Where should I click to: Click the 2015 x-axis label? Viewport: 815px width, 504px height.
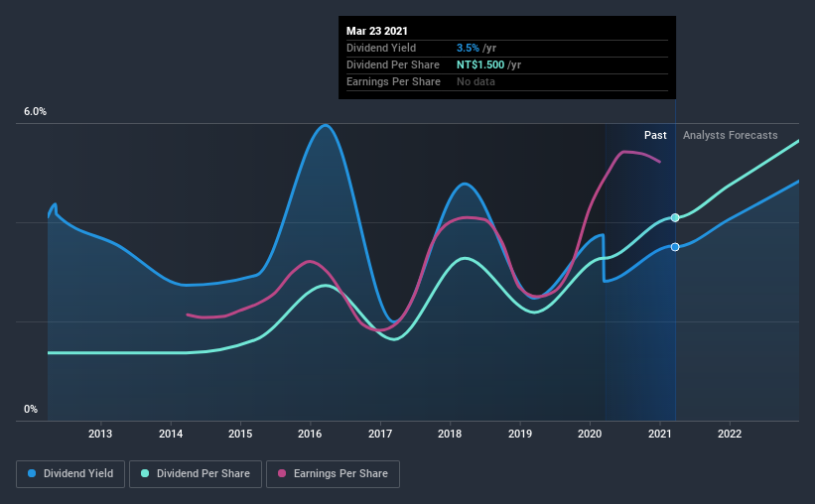click(240, 434)
